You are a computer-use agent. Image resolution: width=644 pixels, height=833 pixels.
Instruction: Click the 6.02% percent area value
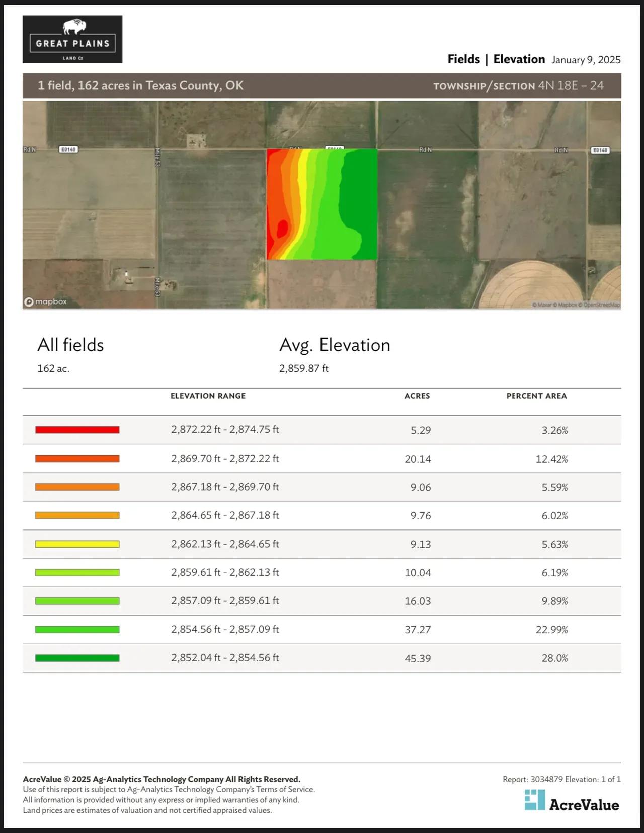pos(555,516)
